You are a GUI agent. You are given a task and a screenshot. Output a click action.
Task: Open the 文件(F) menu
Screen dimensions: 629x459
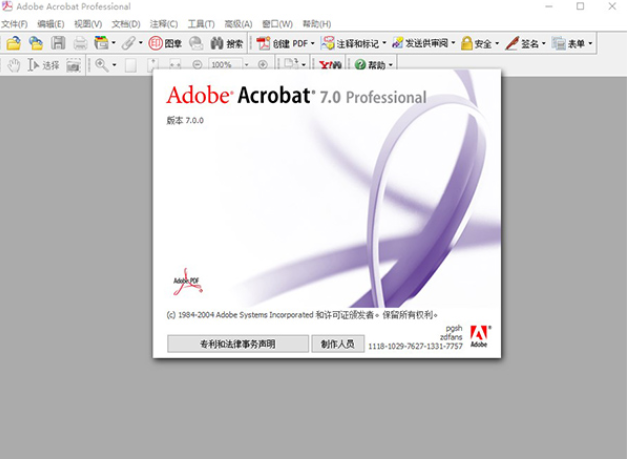14,24
